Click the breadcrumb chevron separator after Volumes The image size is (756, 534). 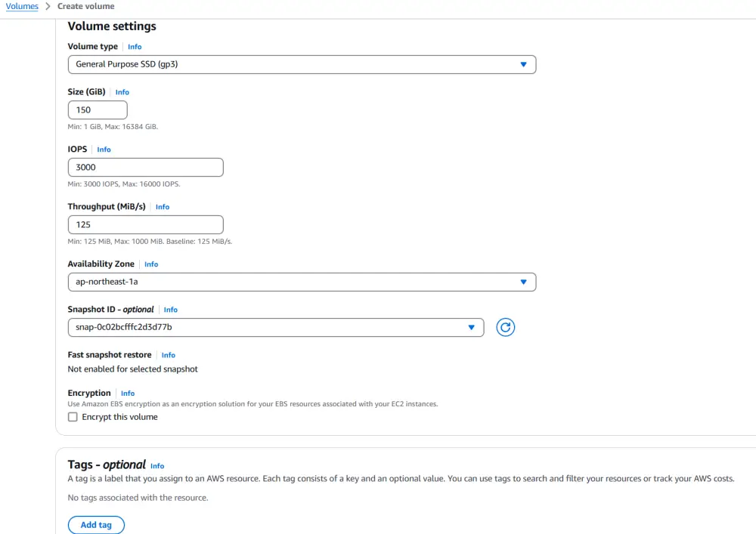click(x=48, y=6)
